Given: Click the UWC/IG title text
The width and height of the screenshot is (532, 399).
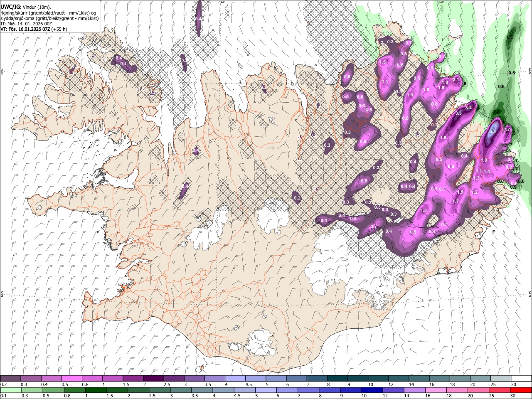Looking at the screenshot, I should pyautogui.click(x=10, y=7).
